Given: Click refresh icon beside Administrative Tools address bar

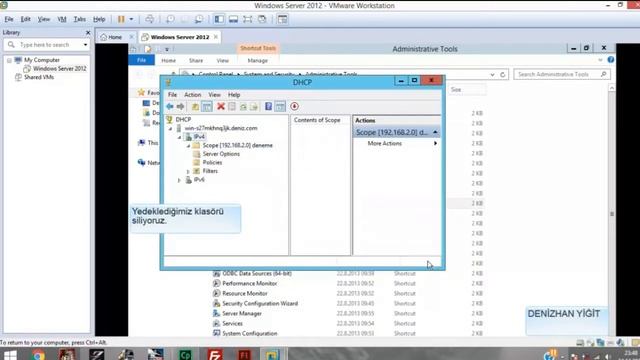Looking at the screenshot, I should pyautogui.click(x=502, y=75).
